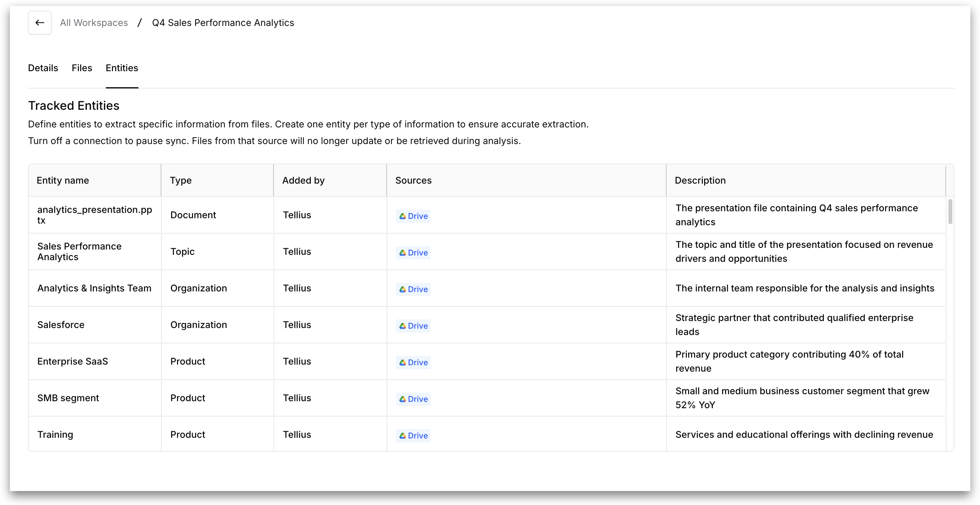Select the Entities tab
The width and height of the screenshot is (980, 505).
pyautogui.click(x=122, y=68)
